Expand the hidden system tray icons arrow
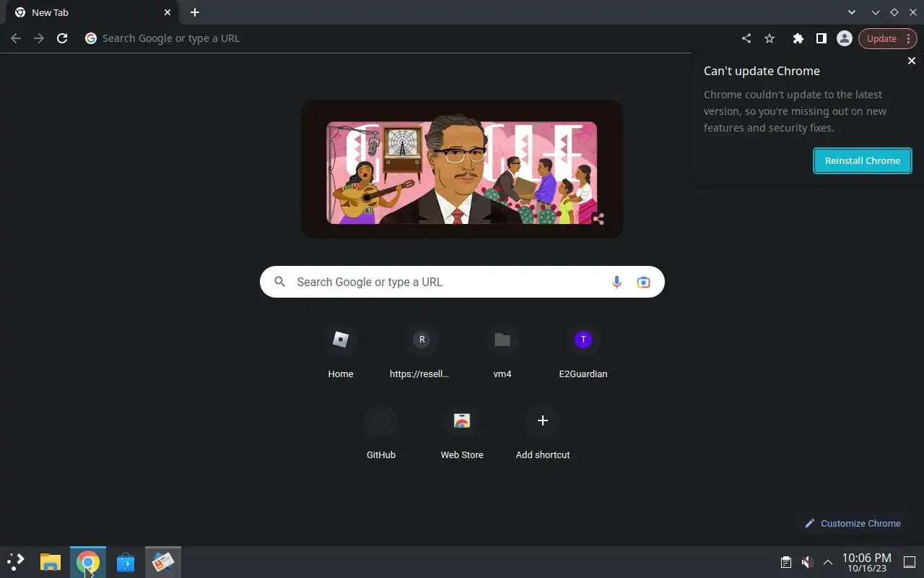 [x=828, y=562]
